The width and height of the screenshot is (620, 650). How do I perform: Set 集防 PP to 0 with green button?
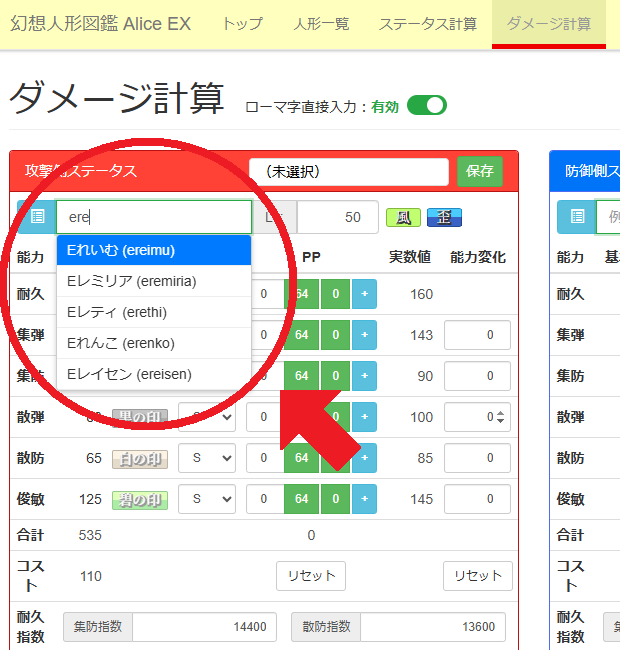tap(336, 376)
